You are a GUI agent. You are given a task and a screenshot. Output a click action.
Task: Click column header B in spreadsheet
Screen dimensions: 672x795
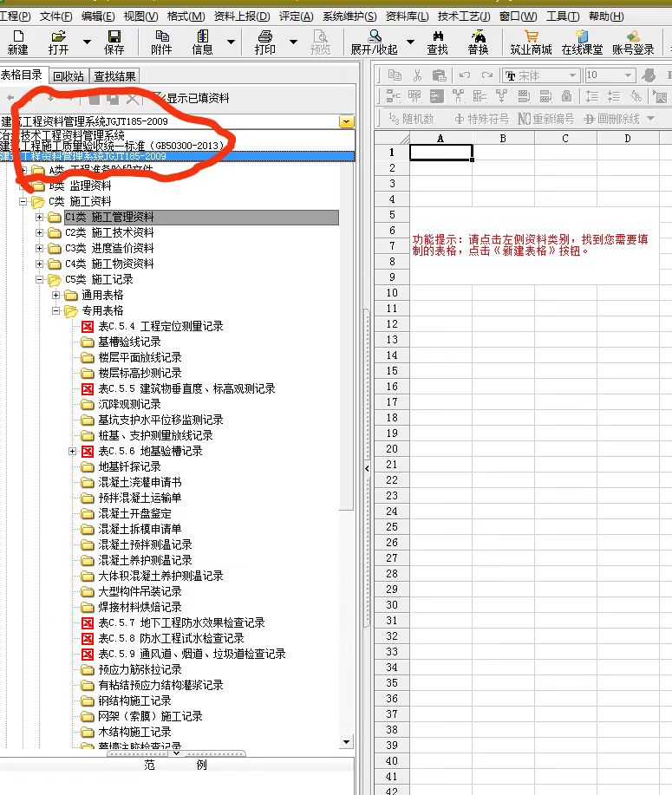click(x=503, y=138)
